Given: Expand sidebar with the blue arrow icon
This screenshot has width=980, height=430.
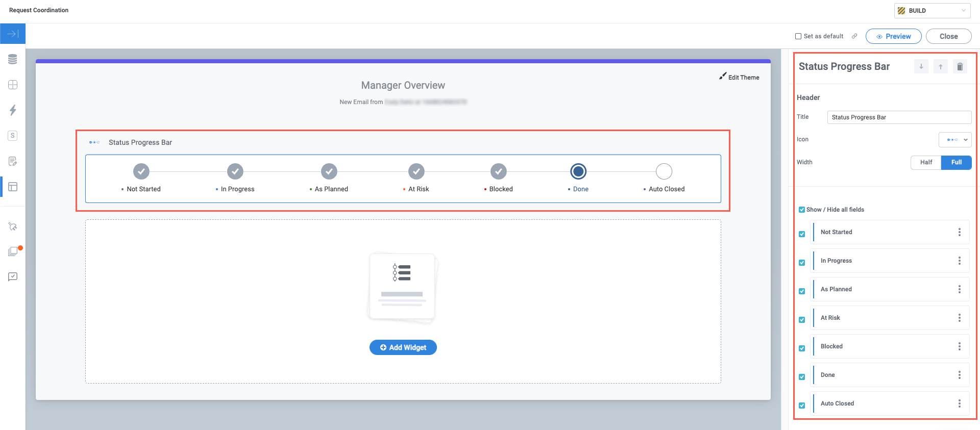Looking at the screenshot, I should (x=13, y=34).
